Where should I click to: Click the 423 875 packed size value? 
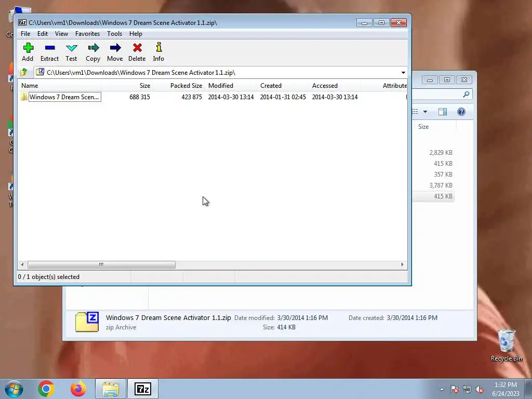[192, 97]
